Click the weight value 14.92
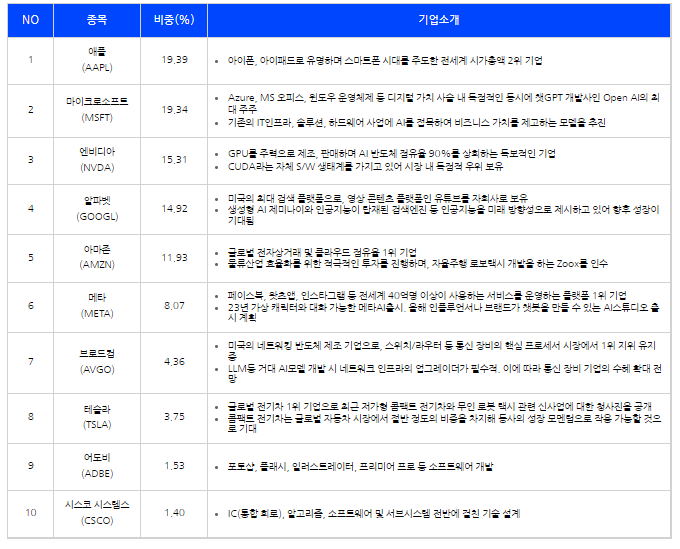This screenshot has height=549, width=680. (x=174, y=209)
